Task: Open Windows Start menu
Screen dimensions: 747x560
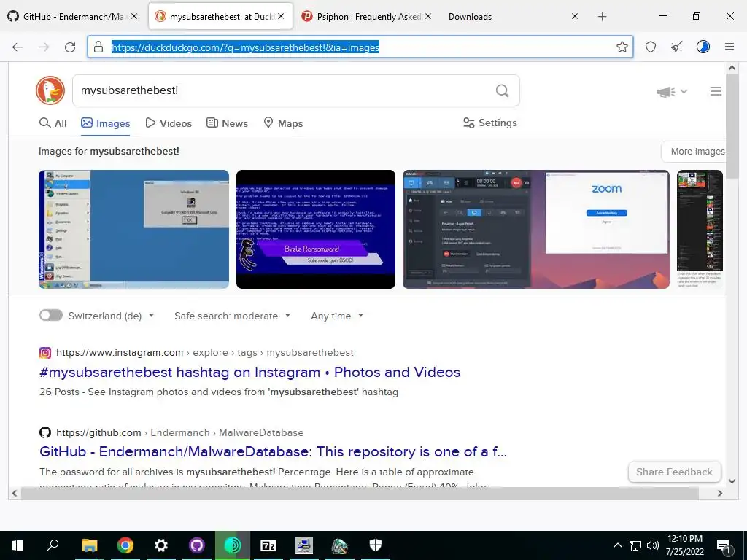Action: (x=18, y=545)
